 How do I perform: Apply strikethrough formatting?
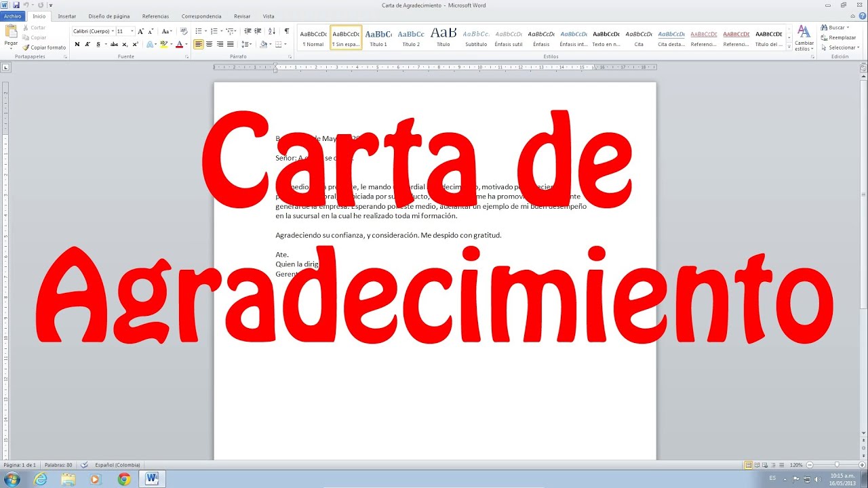[x=115, y=44]
